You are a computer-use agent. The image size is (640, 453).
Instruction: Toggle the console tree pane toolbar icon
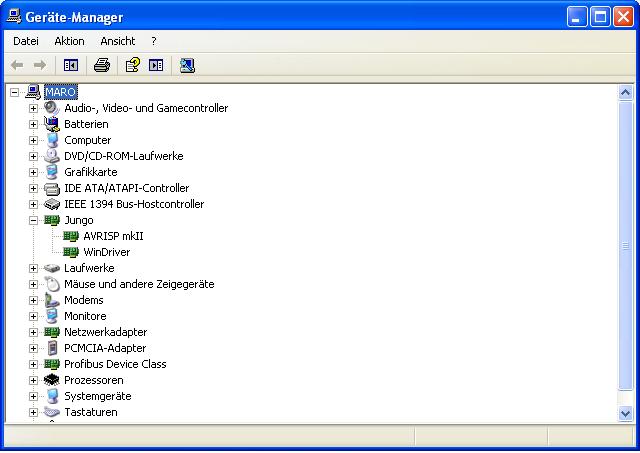coord(71,65)
